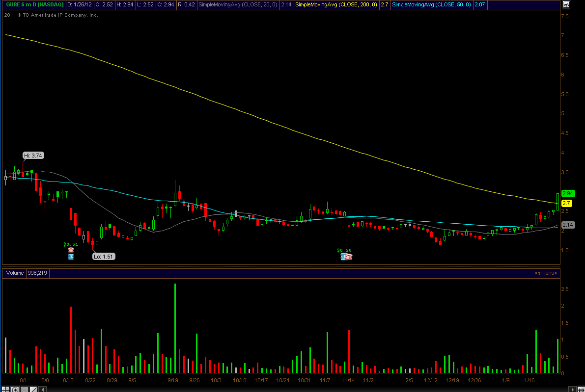Click the $0.51 earnings amount label
The image size is (585, 392).
pos(71,244)
